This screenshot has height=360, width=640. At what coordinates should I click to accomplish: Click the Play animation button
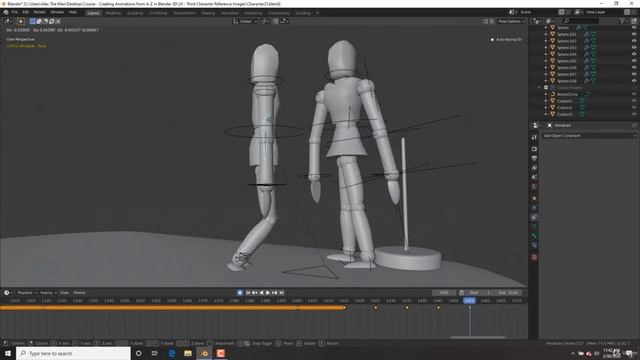point(268,293)
